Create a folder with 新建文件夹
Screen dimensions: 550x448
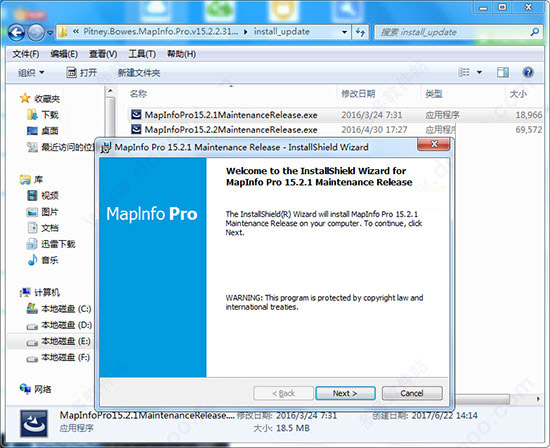[x=139, y=73]
